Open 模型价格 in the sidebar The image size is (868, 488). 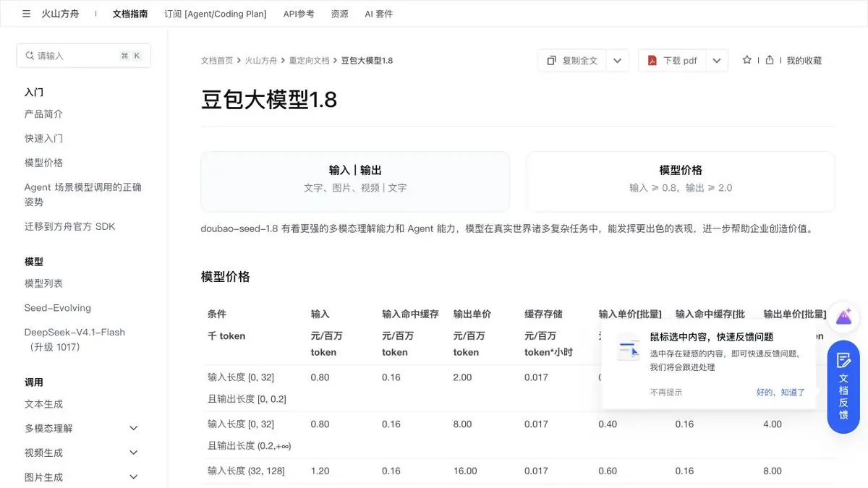click(44, 163)
